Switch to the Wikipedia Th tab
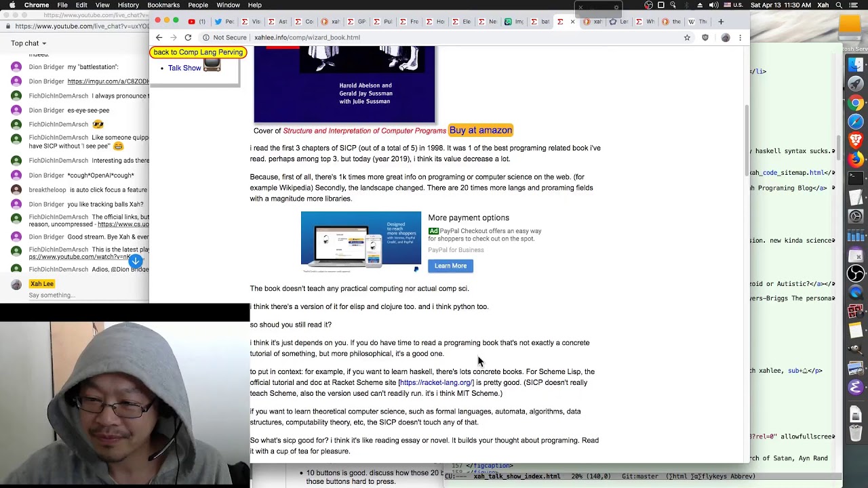This screenshot has width=868, height=488. 697,22
